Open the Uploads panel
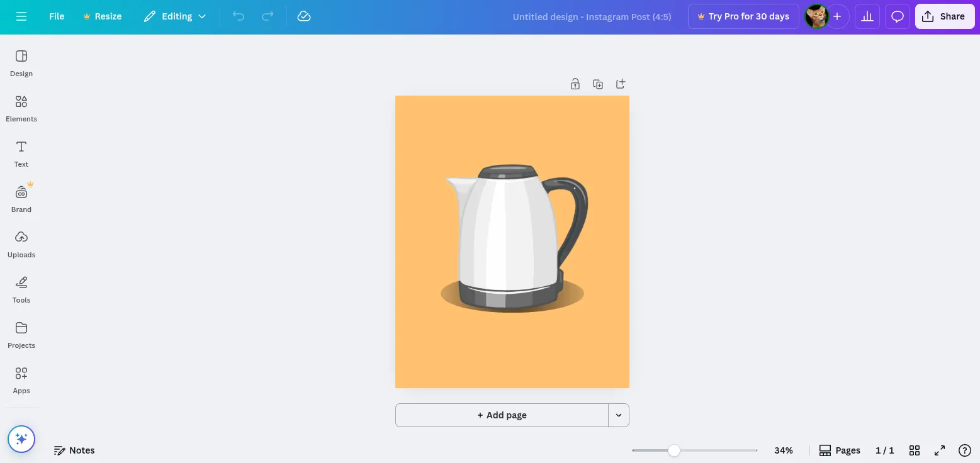This screenshot has width=980, height=463. tap(21, 243)
